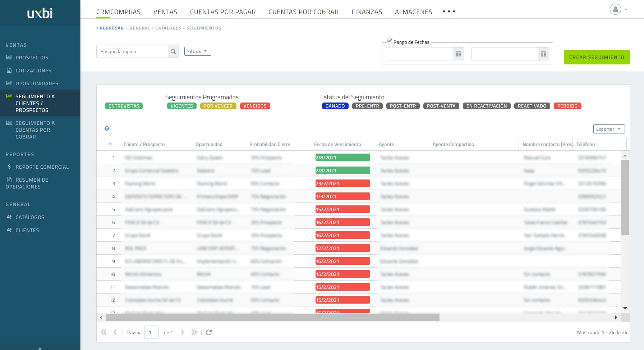
Task: Sort by Fecha de Vencimiento column header
Action: click(x=337, y=144)
